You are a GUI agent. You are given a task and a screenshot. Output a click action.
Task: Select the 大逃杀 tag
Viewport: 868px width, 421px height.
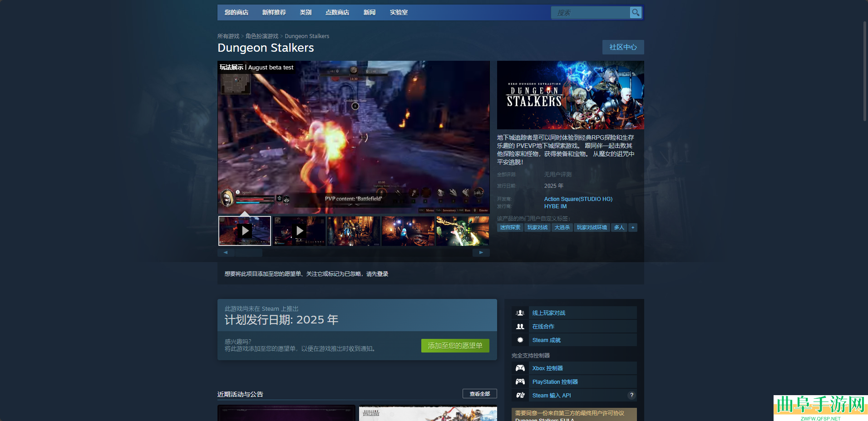[x=562, y=228]
